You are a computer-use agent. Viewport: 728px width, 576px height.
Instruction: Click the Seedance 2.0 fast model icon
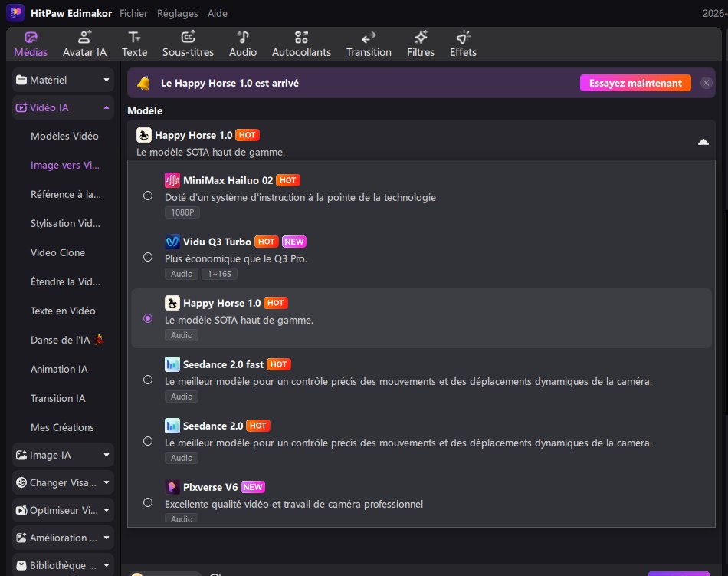coord(172,364)
